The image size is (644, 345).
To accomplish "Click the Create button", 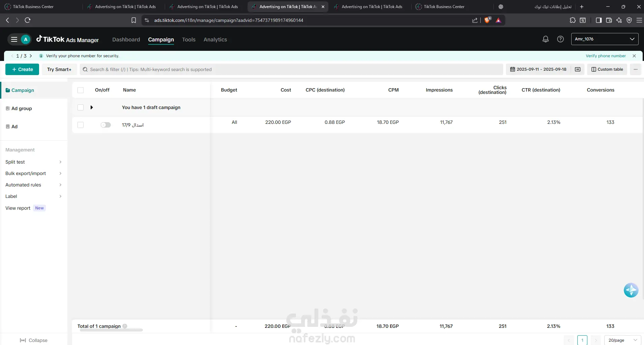I will pyautogui.click(x=22, y=69).
